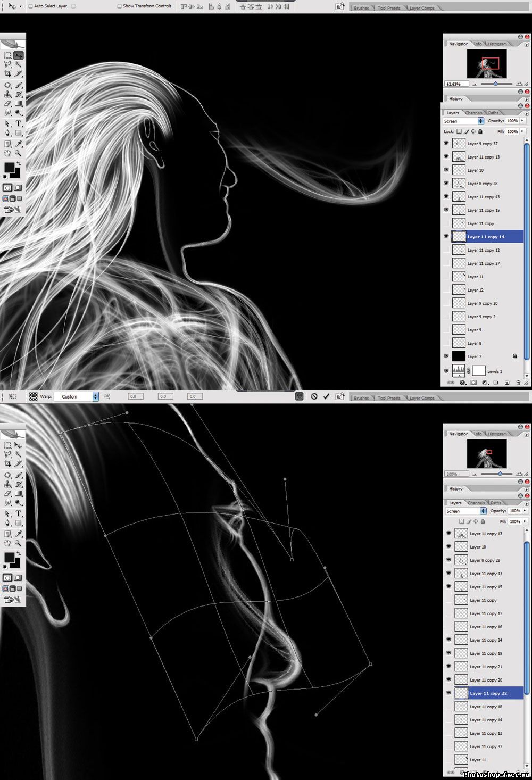The width and height of the screenshot is (532, 780).
Task: Switch to the Channels tab in upper panel
Action: click(473, 113)
